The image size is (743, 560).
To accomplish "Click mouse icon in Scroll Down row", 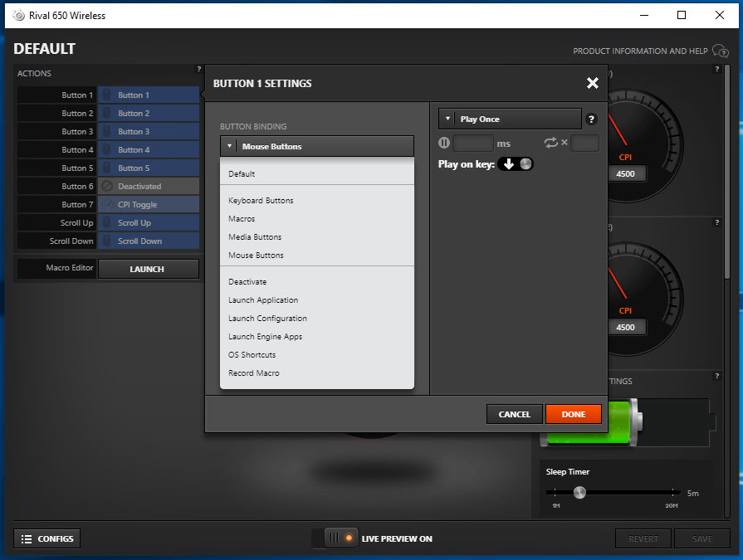I will point(107,241).
